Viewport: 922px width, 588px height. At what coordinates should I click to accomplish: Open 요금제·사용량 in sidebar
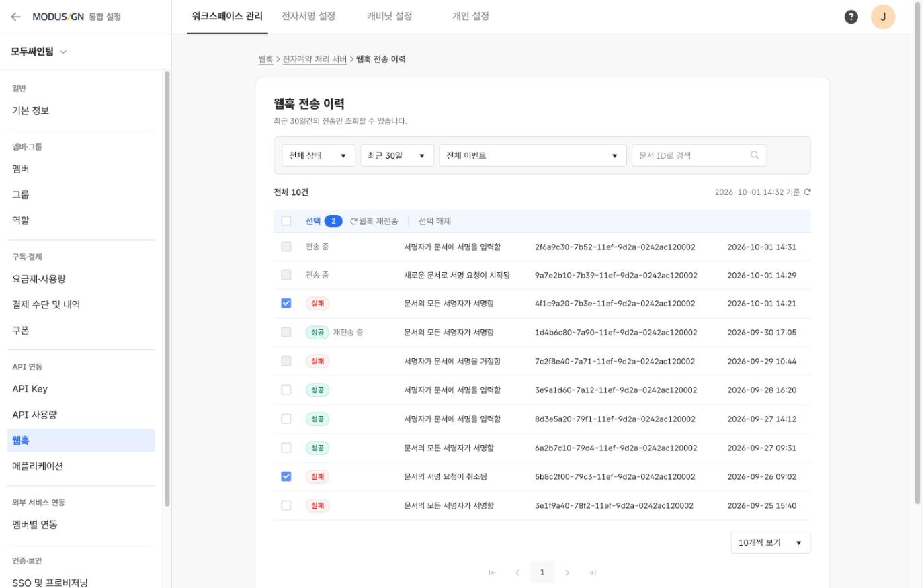[x=81, y=279]
